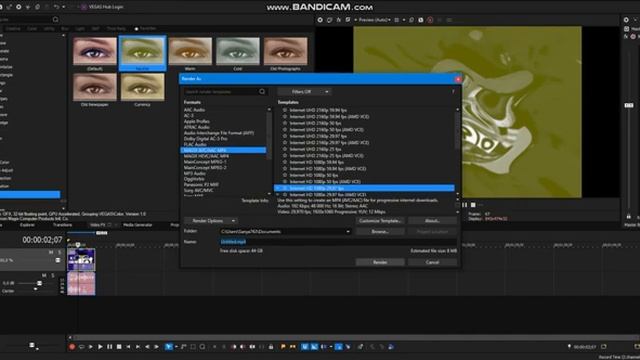The height and width of the screenshot is (360, 640).
Task: Switch to the Media Generator tab
Action: [138, 225]
